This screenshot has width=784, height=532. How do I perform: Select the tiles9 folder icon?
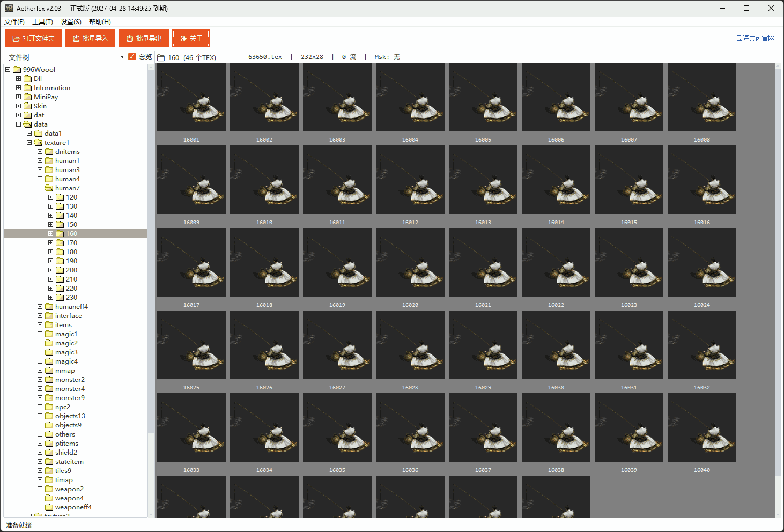pyautogui.click(x=49, y=470)
